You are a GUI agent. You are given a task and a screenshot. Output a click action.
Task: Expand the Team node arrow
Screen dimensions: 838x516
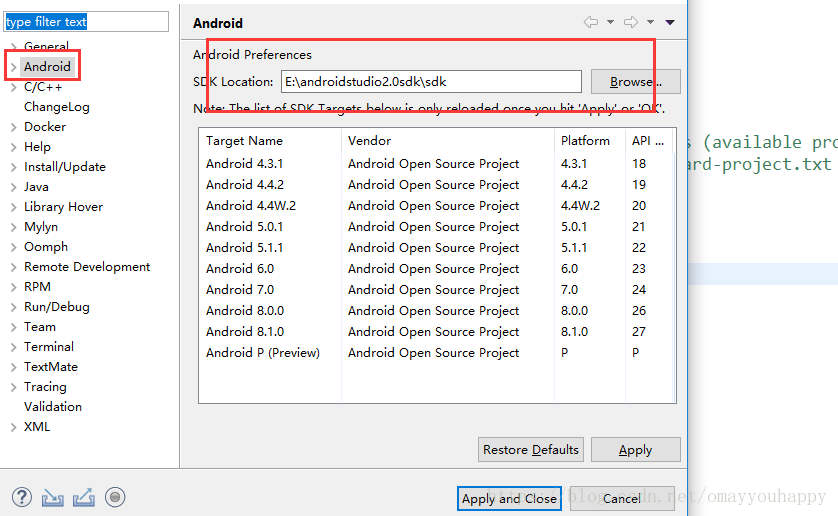tap(14, 327)
